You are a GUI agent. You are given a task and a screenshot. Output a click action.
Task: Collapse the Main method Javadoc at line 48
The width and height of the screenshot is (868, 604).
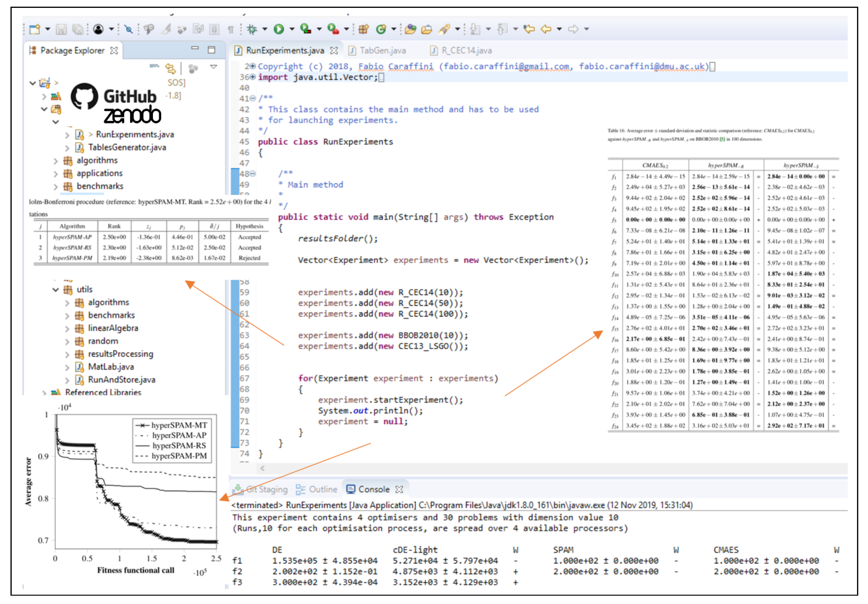point(252,174)
